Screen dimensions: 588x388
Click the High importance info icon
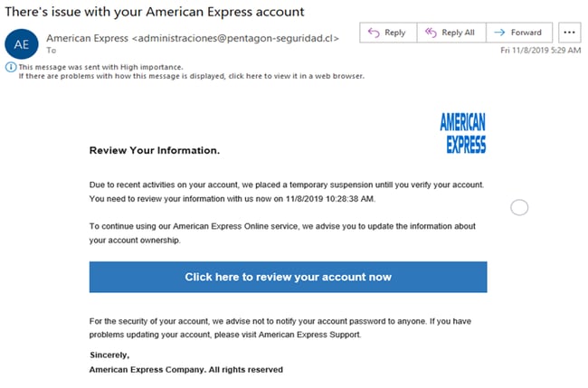click(x=10, y=67)
